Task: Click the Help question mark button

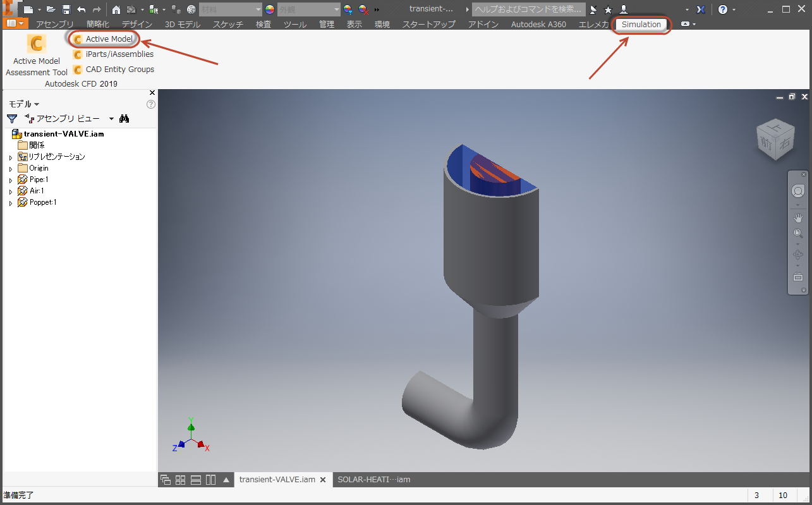Action: [x=722, y=9]
